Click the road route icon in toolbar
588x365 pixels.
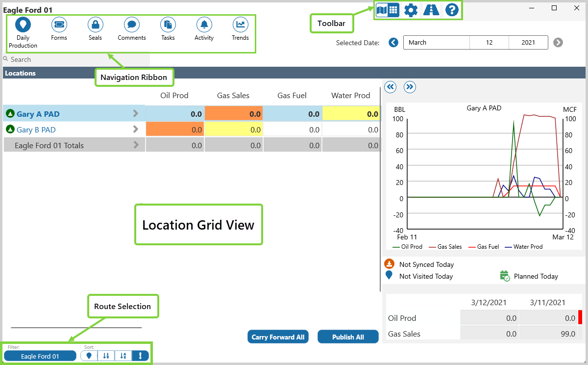click(431, 10)
